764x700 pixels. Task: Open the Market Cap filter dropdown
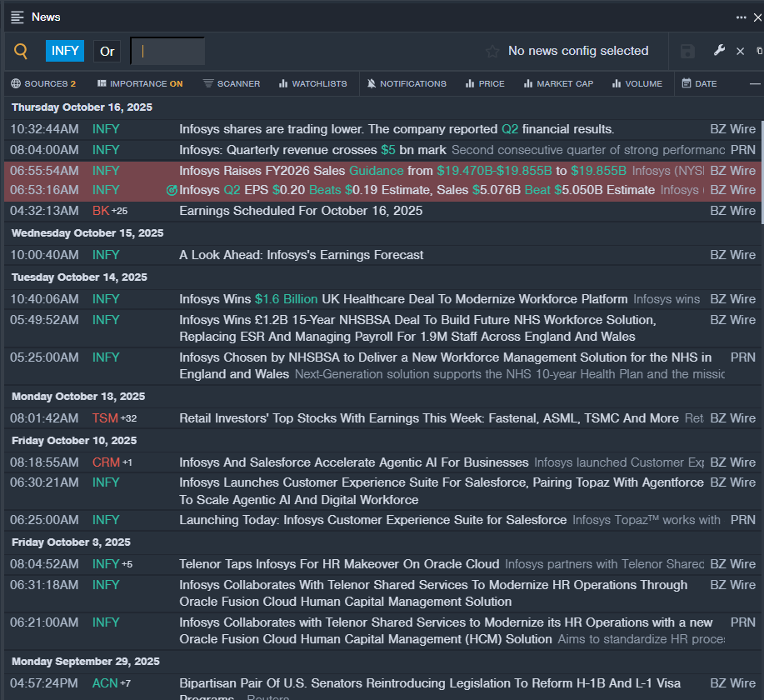tap(557, 83)
